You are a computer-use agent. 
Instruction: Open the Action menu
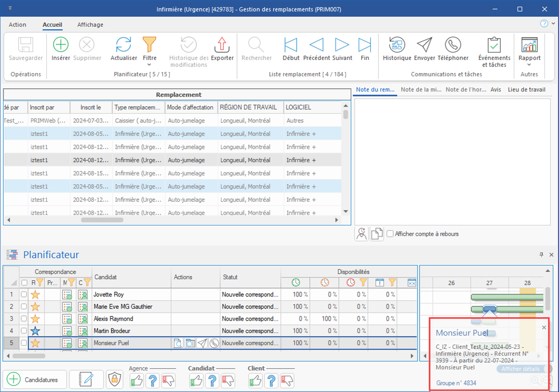point(17,25)
